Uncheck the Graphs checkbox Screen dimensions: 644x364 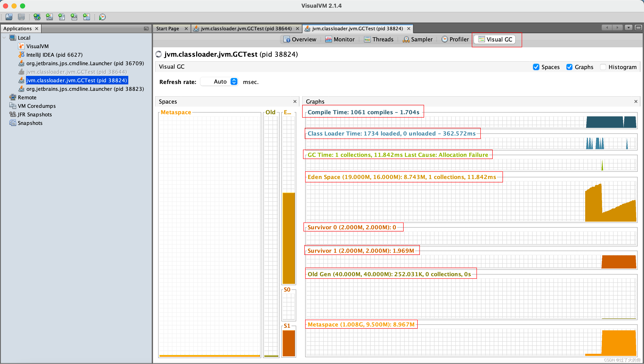coord(569,67)
